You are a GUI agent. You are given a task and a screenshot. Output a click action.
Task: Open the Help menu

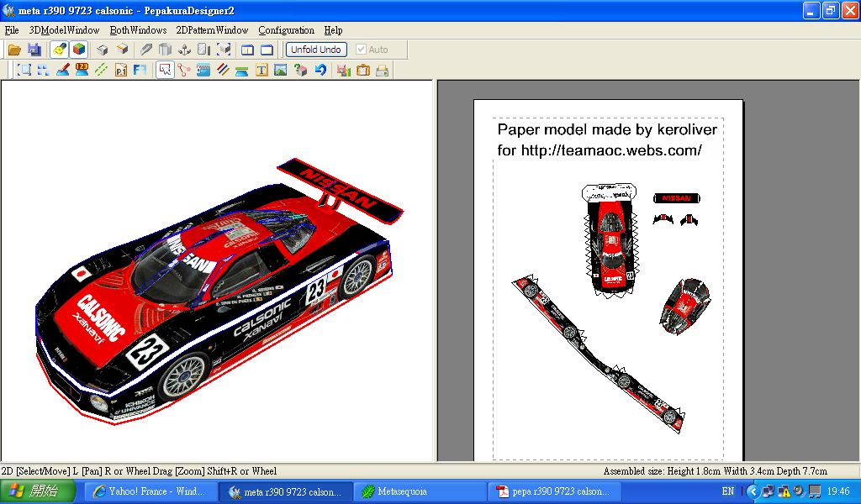click(333, 30)
